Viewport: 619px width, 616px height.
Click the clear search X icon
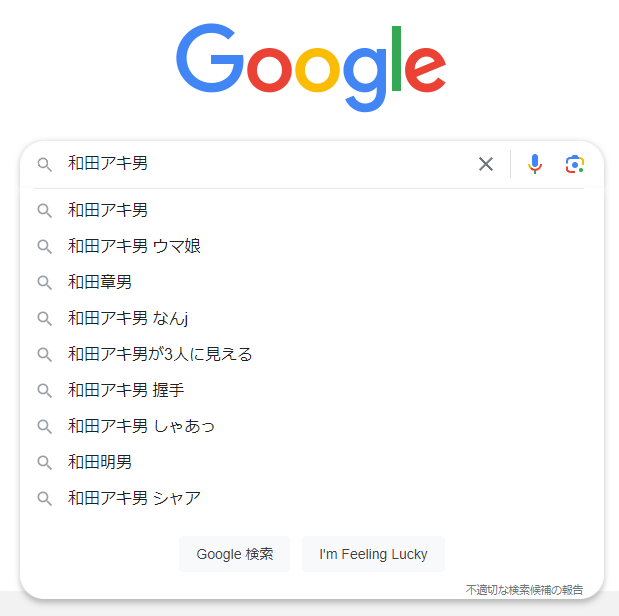click(486, 164)
